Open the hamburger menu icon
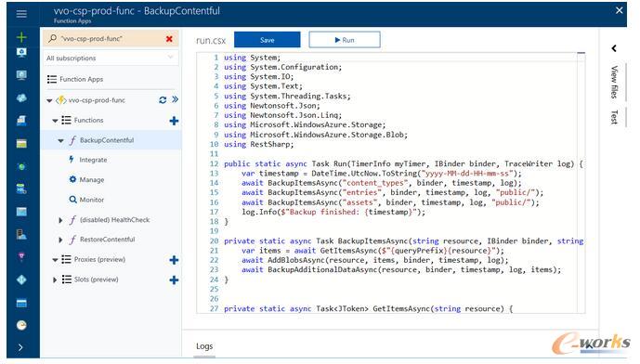This screenshot has width=640, height=364. pyautogui.click(x=21, y=14)
